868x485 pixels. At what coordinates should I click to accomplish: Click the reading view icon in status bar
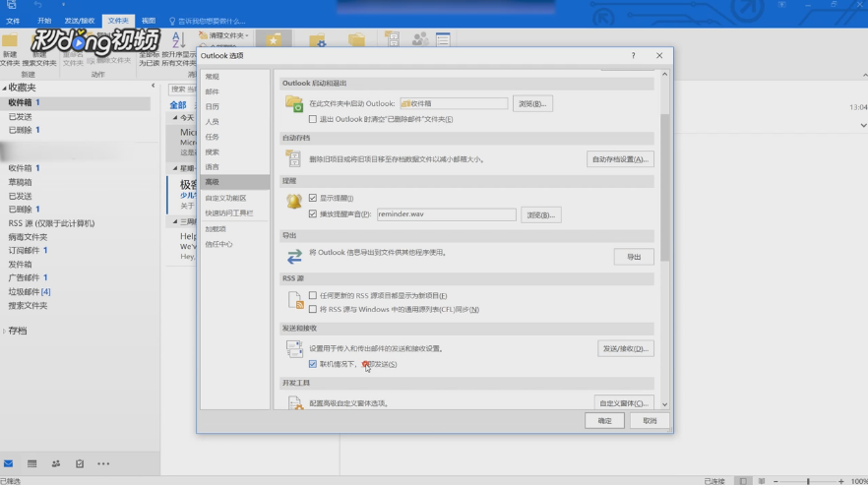[x=761, y=481]
